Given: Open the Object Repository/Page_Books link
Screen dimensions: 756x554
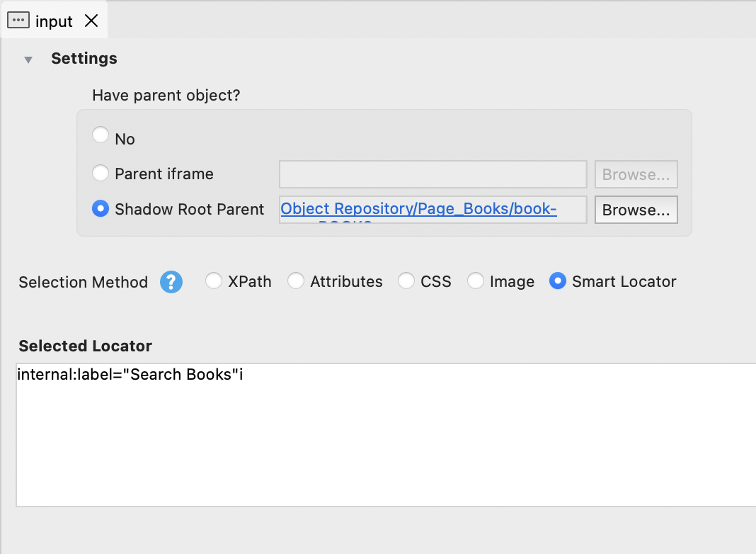Looking at the screenshot, I should click(418, 209).
